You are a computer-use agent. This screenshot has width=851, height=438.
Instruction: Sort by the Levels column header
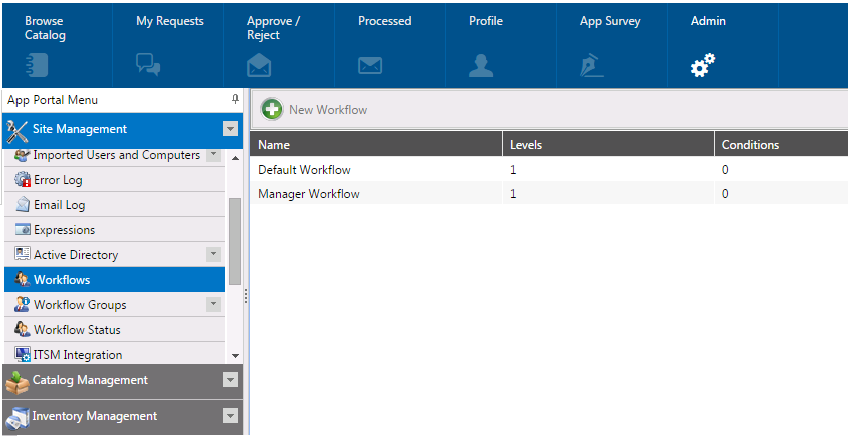coord(526,145)
